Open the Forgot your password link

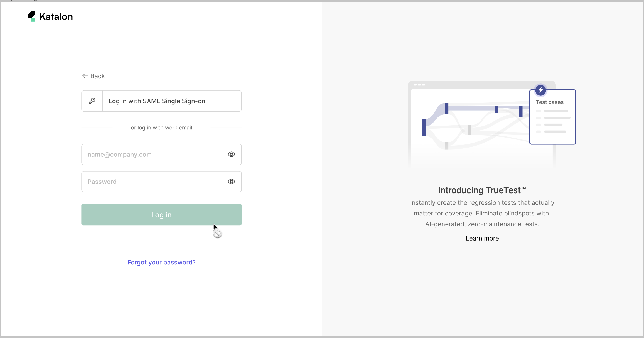pyautogui.click(x=161, y=262)
